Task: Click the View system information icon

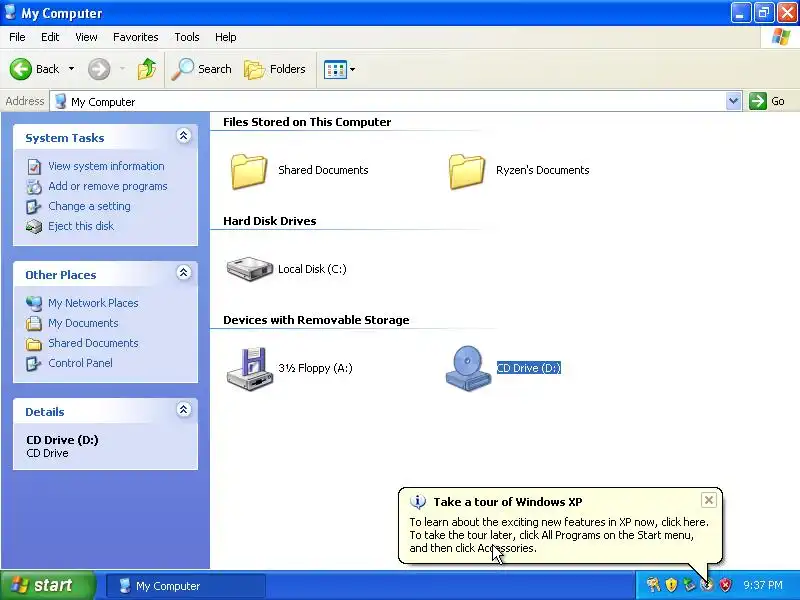Action: click(x=34, y=166)
